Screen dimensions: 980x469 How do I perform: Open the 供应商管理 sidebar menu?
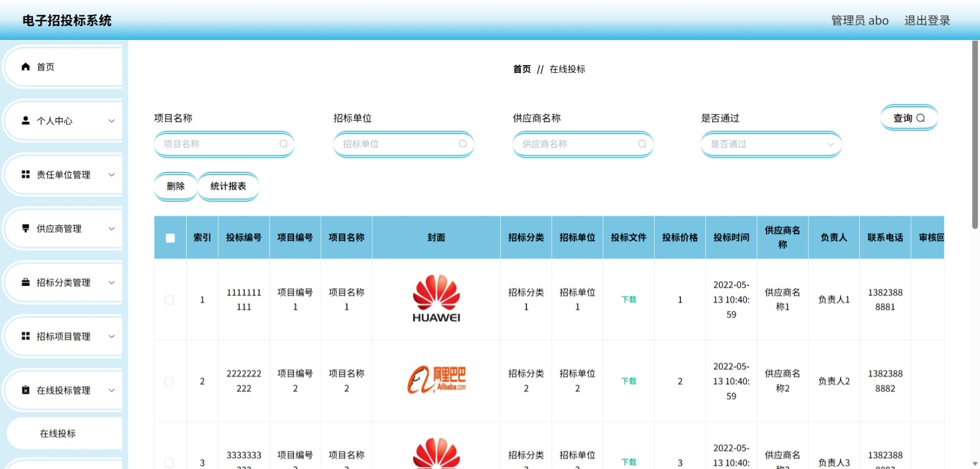tap(63, 228)
